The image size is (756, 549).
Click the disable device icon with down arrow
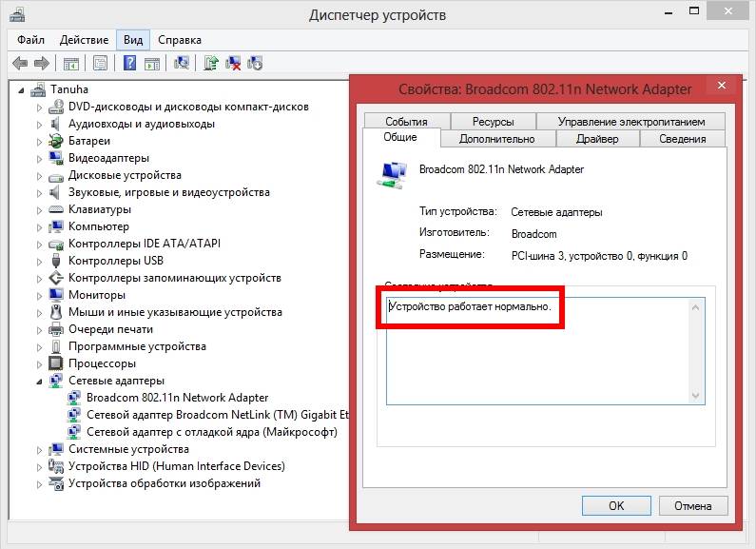coord(255,63)
